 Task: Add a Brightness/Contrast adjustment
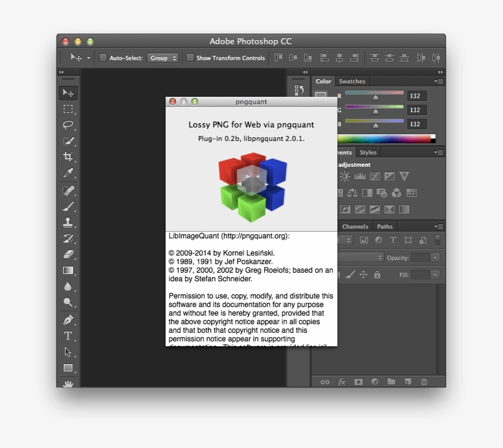345,177
